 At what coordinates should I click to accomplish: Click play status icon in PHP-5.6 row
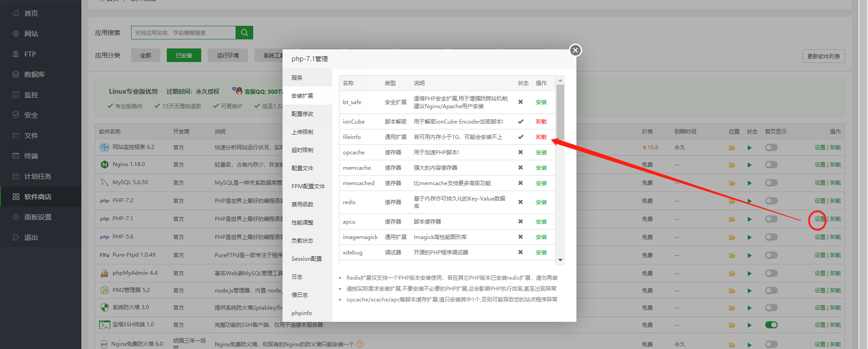click(750, 237)
